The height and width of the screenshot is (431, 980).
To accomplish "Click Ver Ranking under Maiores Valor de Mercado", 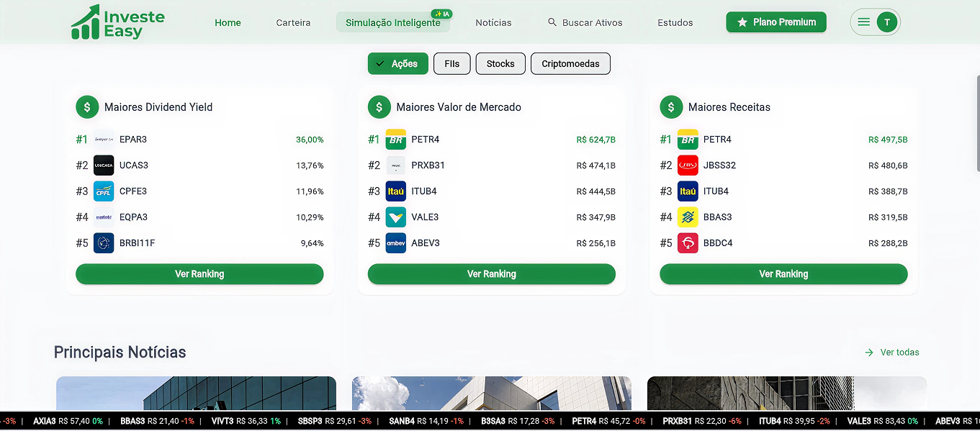I will (x=492, y=274).
